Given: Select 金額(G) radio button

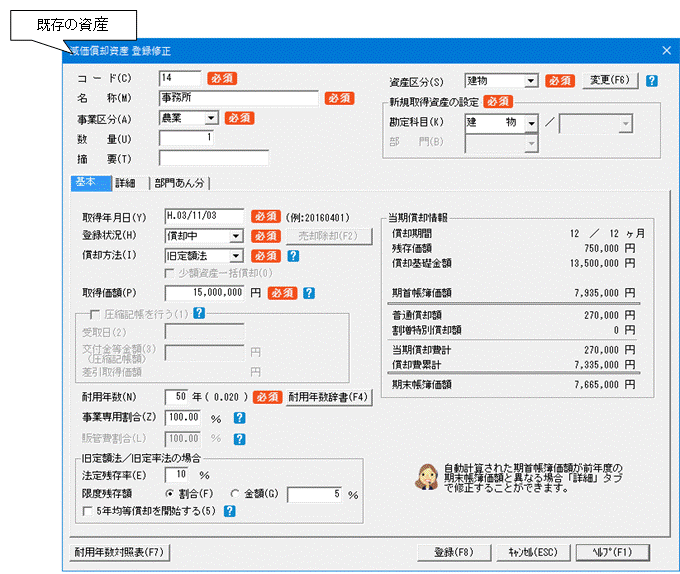Looking at the screenshot, I should [x=235, y=493].
